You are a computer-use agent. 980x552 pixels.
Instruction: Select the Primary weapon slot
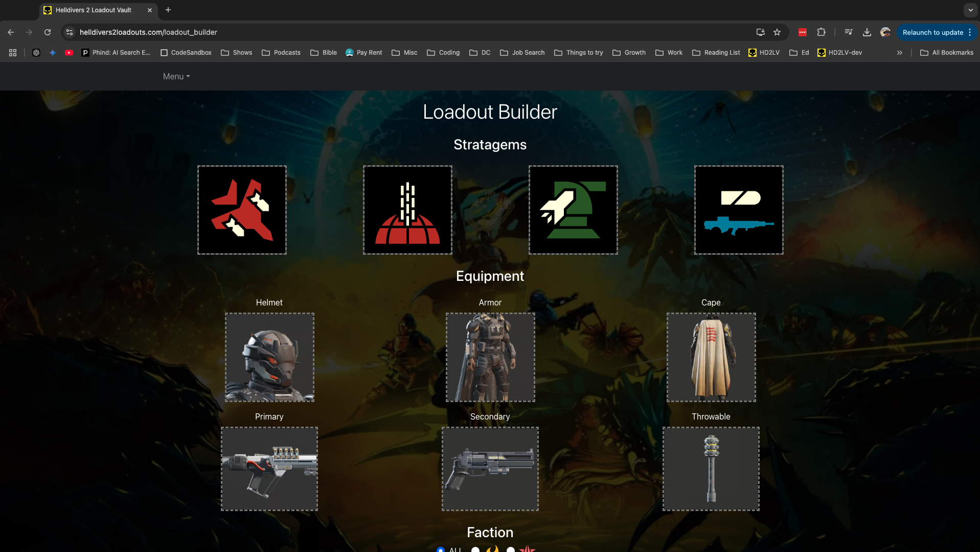click(269, 469)
